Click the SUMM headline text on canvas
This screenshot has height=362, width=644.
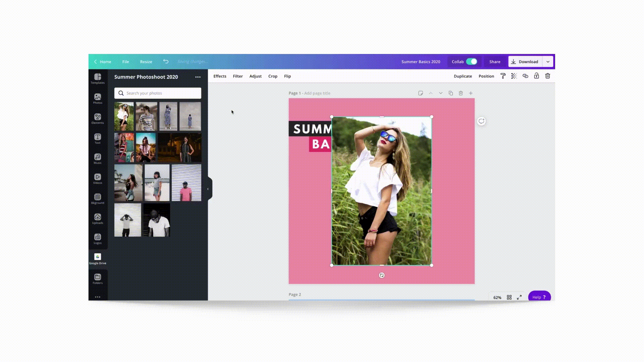point(310,129)
